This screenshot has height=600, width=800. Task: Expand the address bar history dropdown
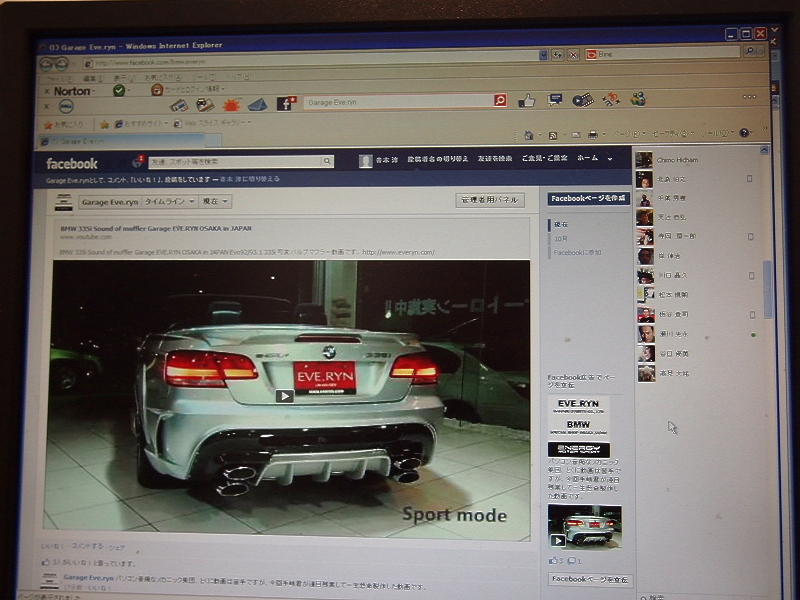click(543, 55)
